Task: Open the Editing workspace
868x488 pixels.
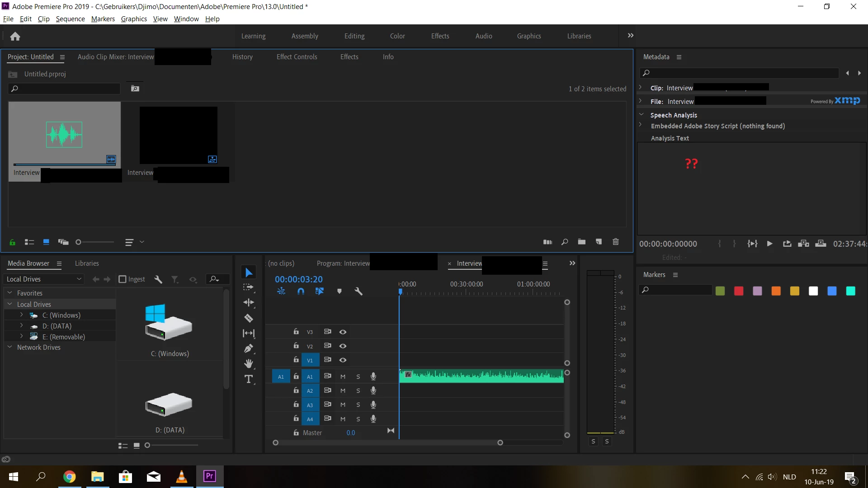Action: [354, 36]
